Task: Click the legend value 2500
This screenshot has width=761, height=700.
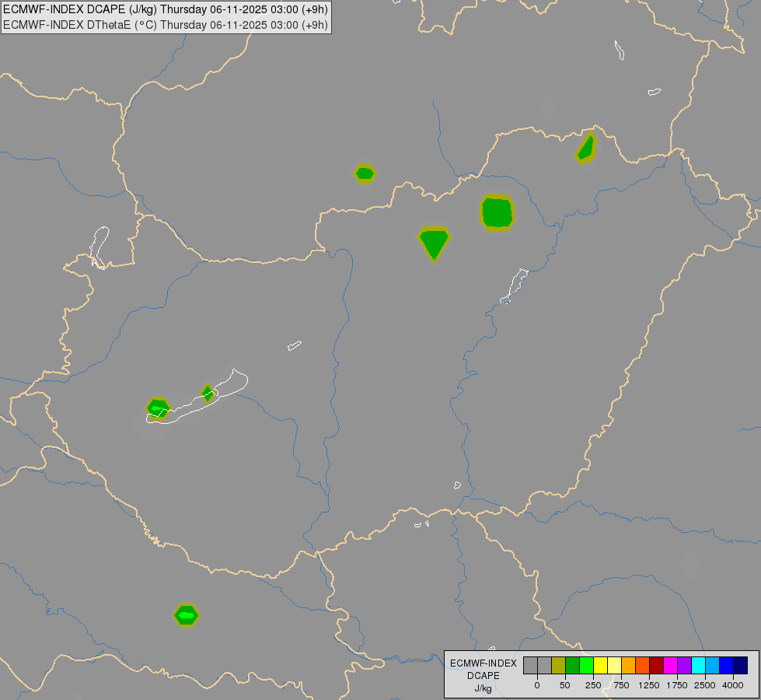Action: coord(705,685)
